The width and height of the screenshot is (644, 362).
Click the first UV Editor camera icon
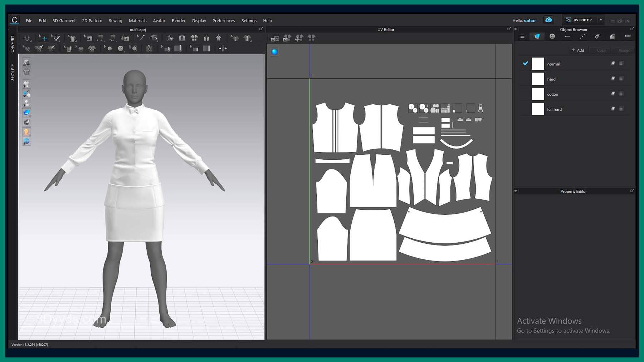[x=275, y=38]
